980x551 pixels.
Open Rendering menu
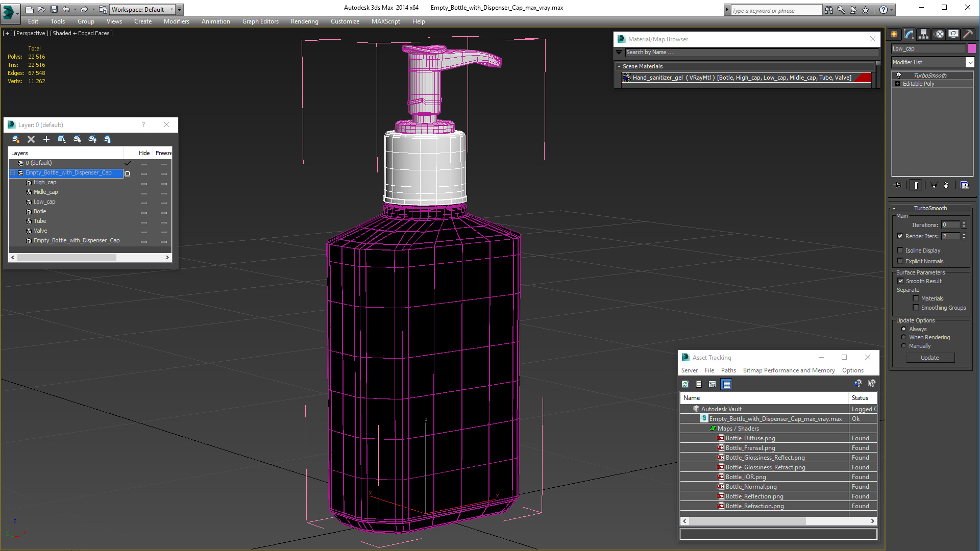pyautogui.click(x=304, y=21)
